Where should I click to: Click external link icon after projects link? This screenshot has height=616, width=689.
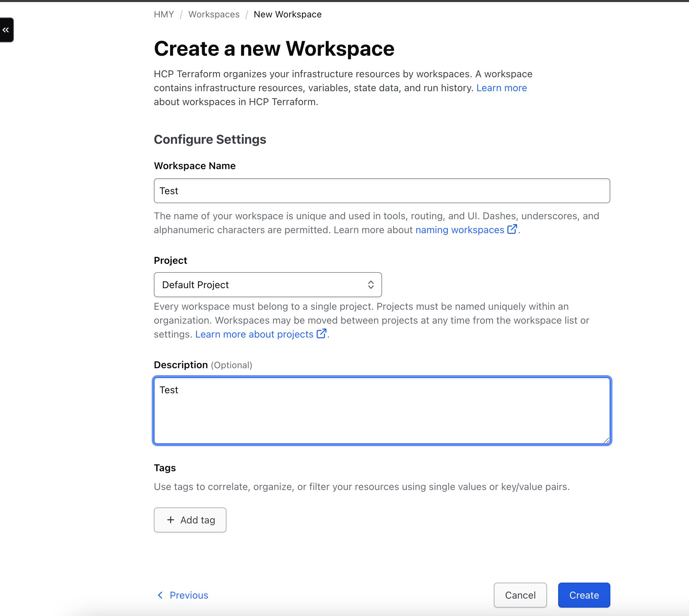click(321, 333)
